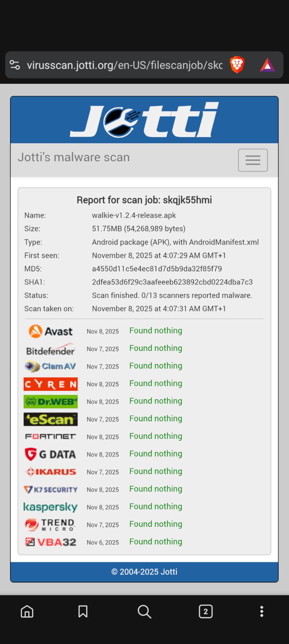Click the Bitdefender scanner logo
The image size is (289, 644).
(x=51, y=349)
